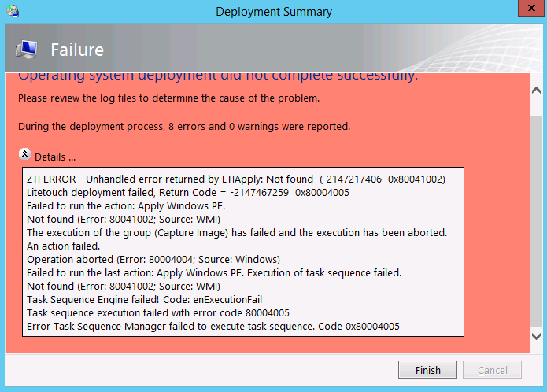Click 'Failed to run the action: Apply Windows PE.'
547x392 pixels.
click(126, 206)
